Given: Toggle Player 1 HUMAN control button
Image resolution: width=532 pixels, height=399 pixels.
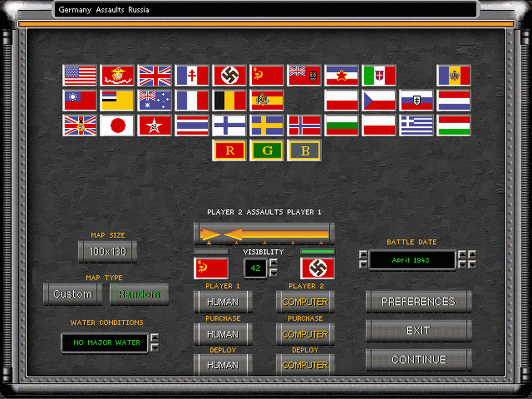Looking at the screenshot, I should pyautogui.click(x=223, y=302).
